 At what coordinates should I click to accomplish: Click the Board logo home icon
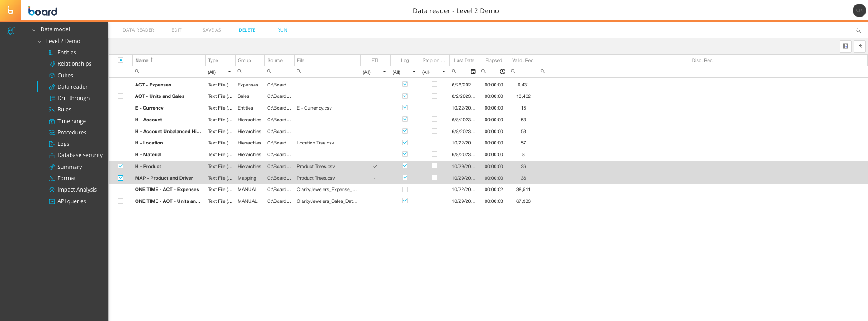pyautogui.click(x=10, y=10)
